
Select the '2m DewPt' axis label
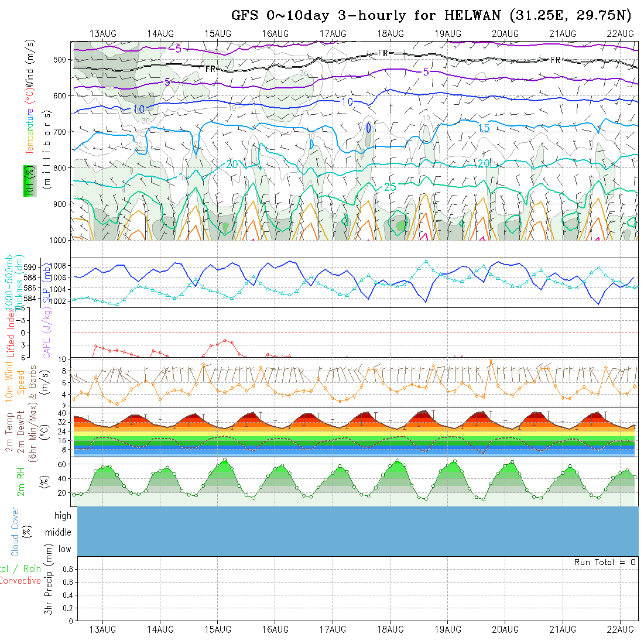click(x=21, y=432)
